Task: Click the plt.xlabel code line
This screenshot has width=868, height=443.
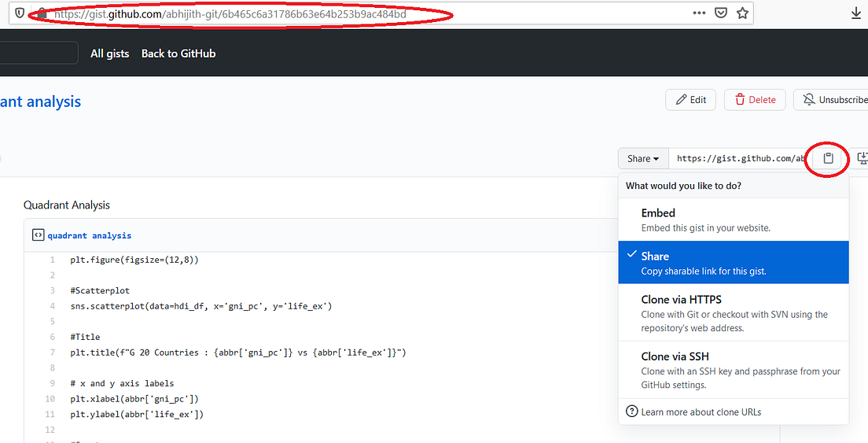Action: pos(134,399)
